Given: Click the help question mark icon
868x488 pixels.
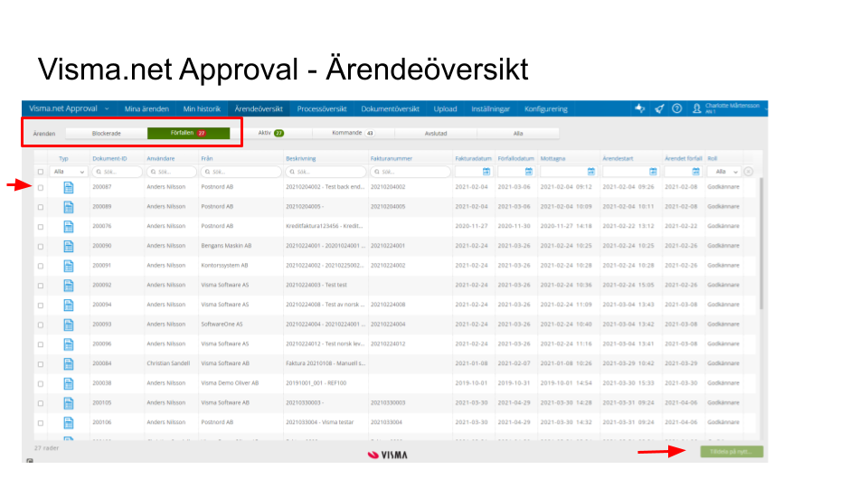Looking at the screenshot, I should pyautogui.click(x=676, y=108).
